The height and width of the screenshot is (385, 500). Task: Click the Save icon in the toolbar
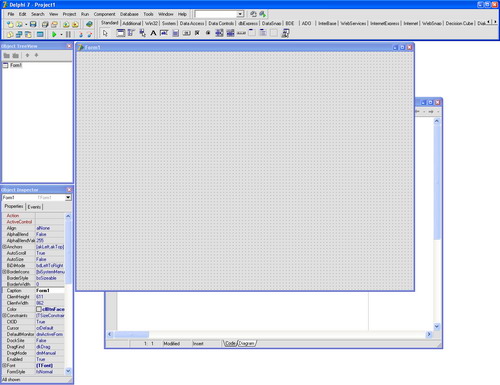pos(33,24)
